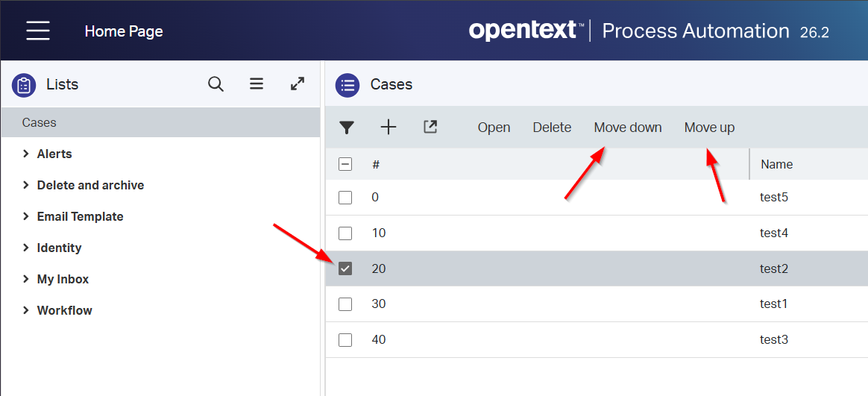This screenshot has height=396, width=868.
Task: Expand the Lists panel to full view
Action: click(298, 84)
